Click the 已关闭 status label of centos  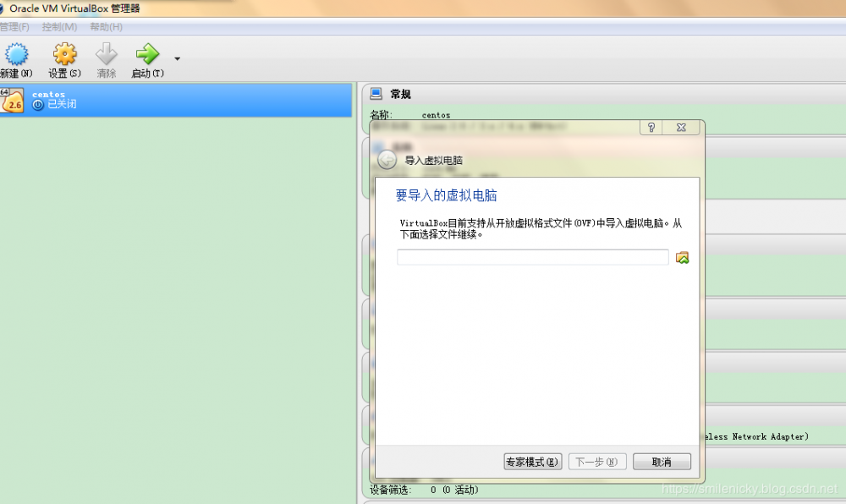coord(63,103)
